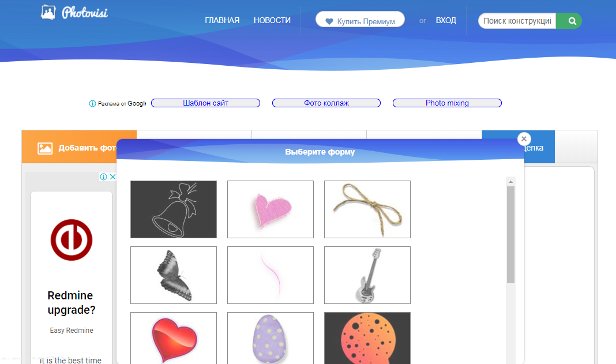Click the Photovisi logo

(x=74, y=13)
